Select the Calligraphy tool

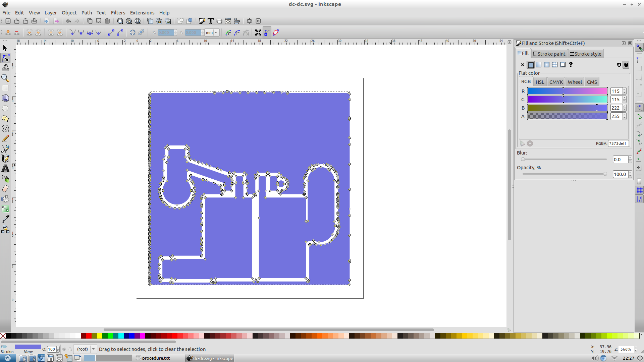pyautogui.click(x=5, y=158)
